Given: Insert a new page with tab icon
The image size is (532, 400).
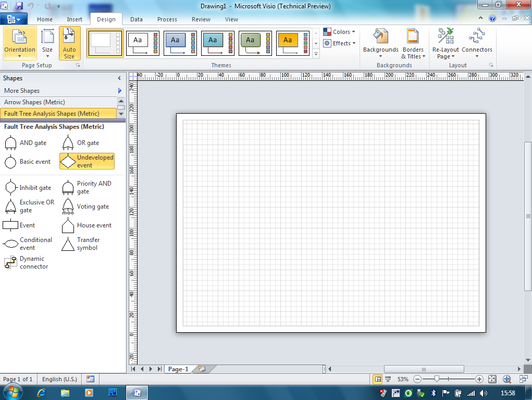Looking at the screenshot, I should click(202, 369).
